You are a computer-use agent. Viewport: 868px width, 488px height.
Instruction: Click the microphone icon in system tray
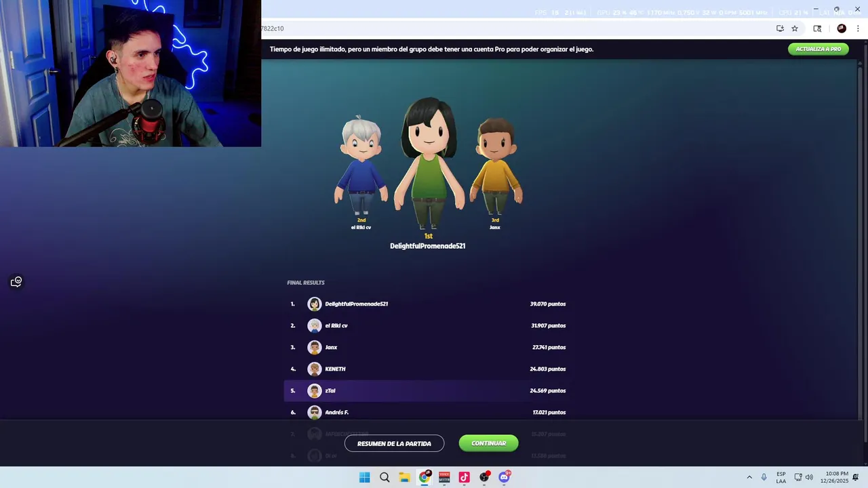pos(764,477)
